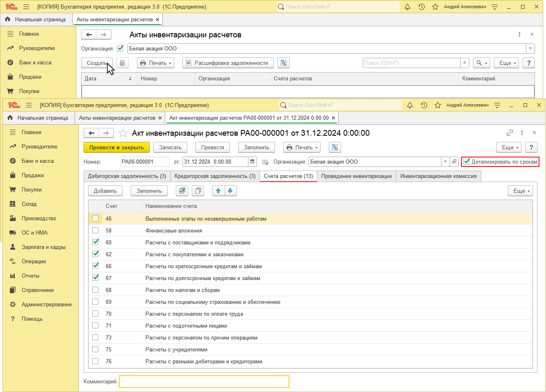Open the calendar picker beside the date field
This screenshot has height=392, width=546.
[253, 162]
